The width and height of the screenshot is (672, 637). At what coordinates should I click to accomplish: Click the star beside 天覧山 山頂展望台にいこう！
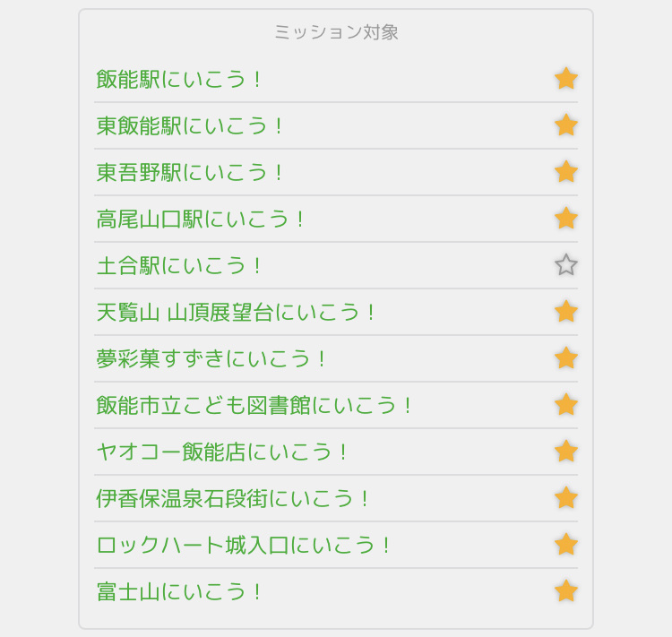pyautogui.click(x=566, y=312)
